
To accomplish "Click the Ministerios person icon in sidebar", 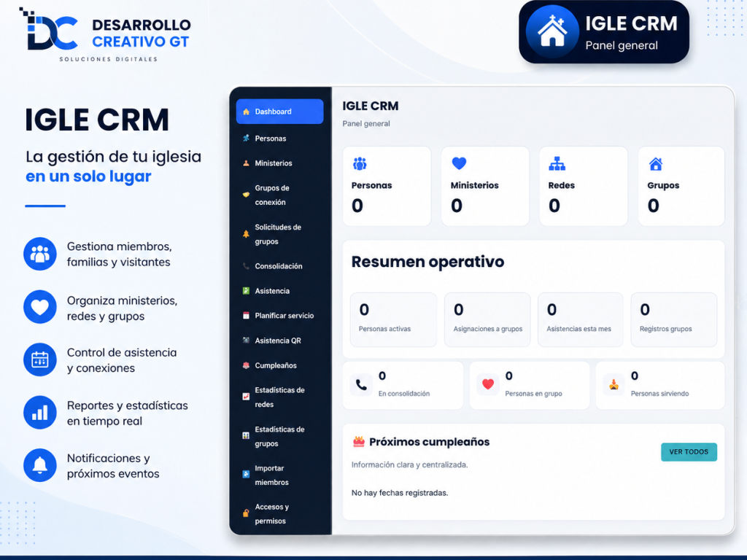I will pyautogui.click(x=246, y=163).
